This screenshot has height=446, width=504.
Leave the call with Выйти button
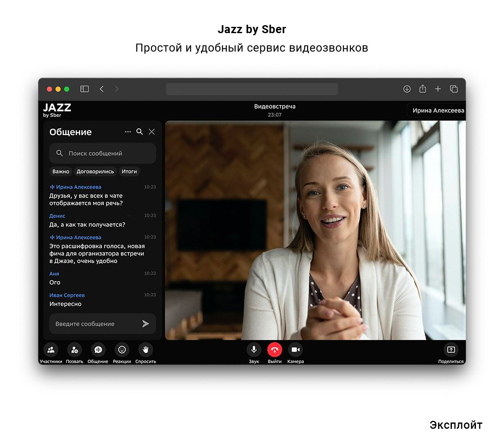point(275,349)
